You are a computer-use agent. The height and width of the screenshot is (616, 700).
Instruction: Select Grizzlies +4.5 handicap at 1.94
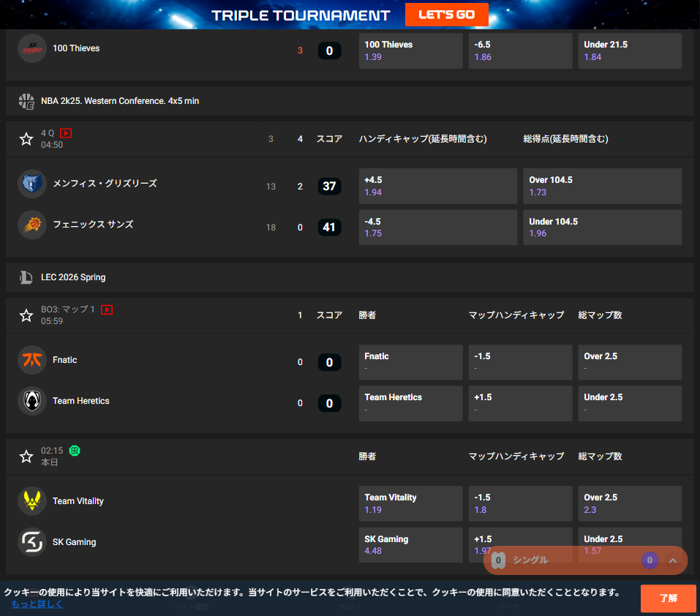(438, 186)
